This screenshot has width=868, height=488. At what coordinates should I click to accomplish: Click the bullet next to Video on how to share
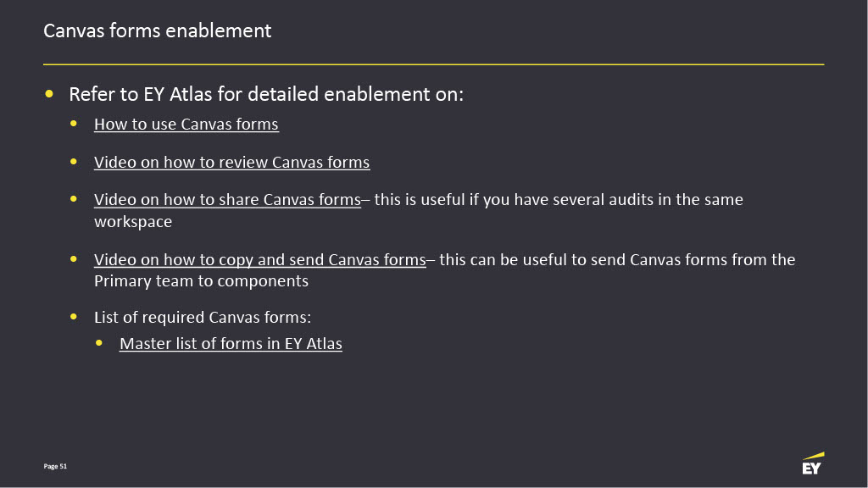point(74,198)
